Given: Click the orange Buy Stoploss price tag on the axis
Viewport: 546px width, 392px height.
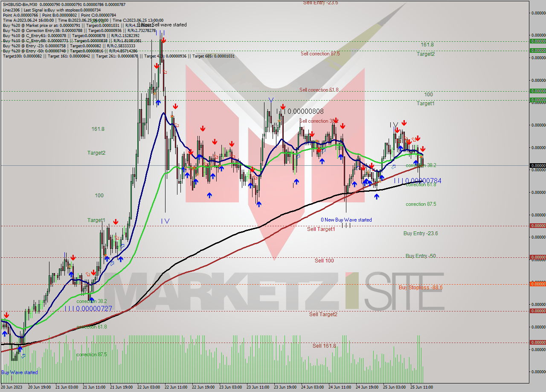Looking at the screenshot, I should pos(537,284).
